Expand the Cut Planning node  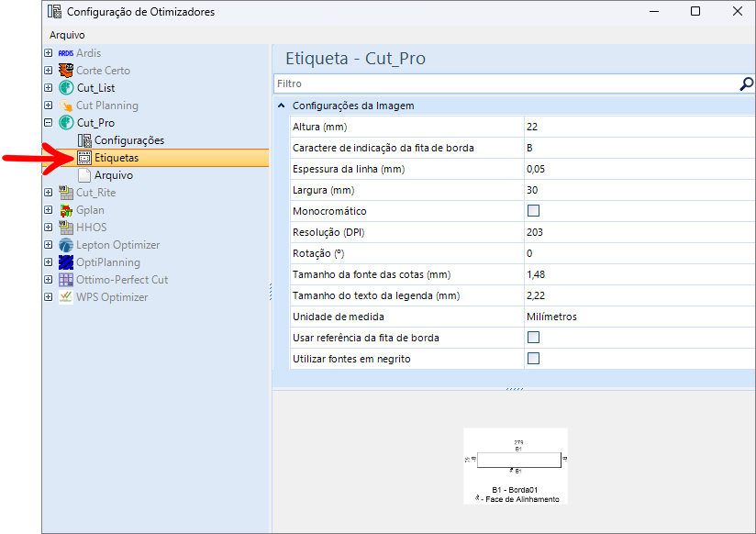point(49,106)
